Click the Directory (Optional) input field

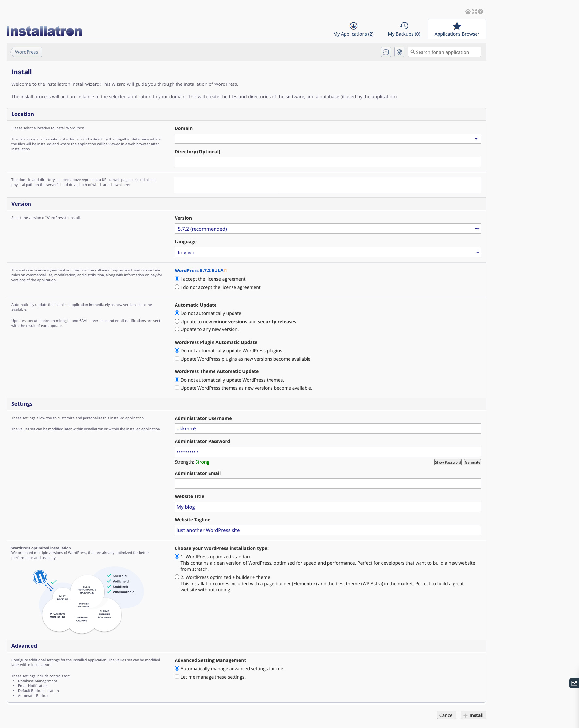point(327,162)
